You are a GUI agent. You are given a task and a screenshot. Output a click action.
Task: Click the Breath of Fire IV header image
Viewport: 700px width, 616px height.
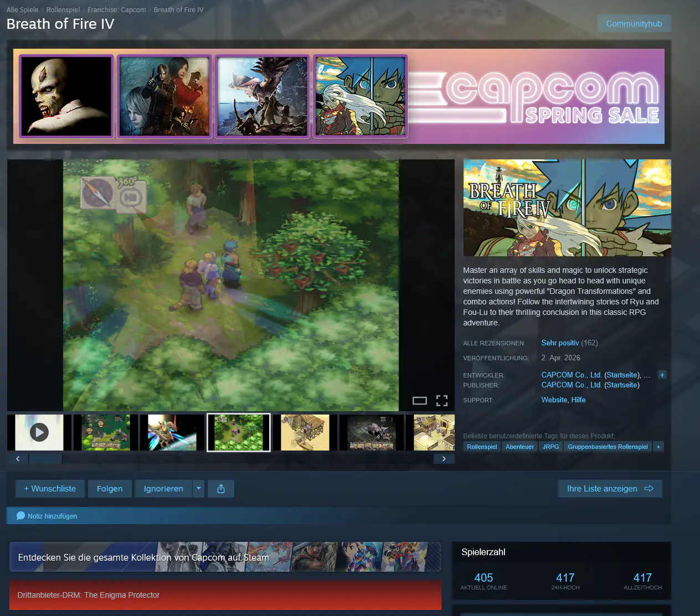[567, 208]
